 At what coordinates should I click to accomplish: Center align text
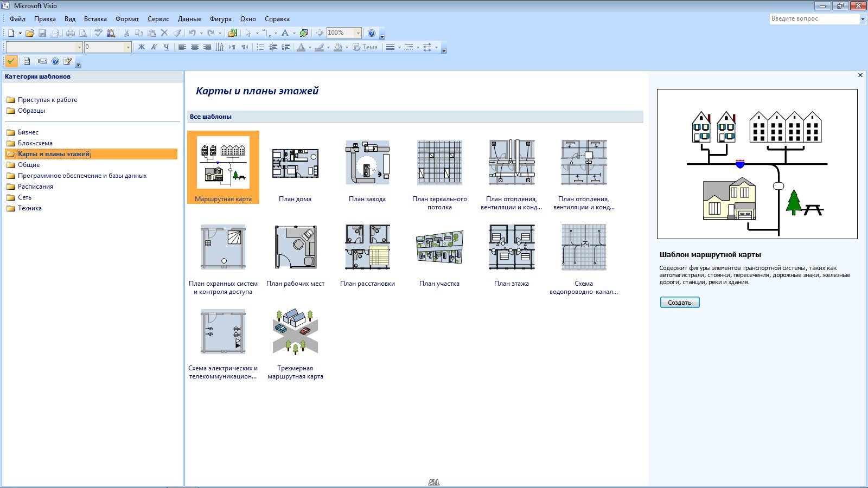[194, 47]
